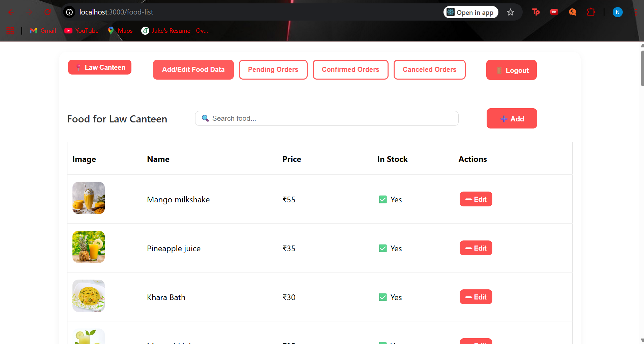Open Add/Edit Food Data tab
Screen dimensions: 644x344
(193, 69)
